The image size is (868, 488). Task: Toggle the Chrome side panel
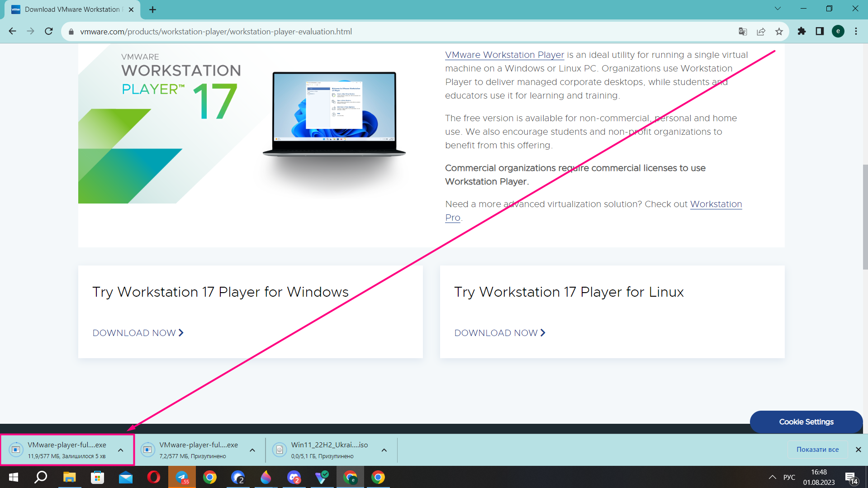point(820,31)
